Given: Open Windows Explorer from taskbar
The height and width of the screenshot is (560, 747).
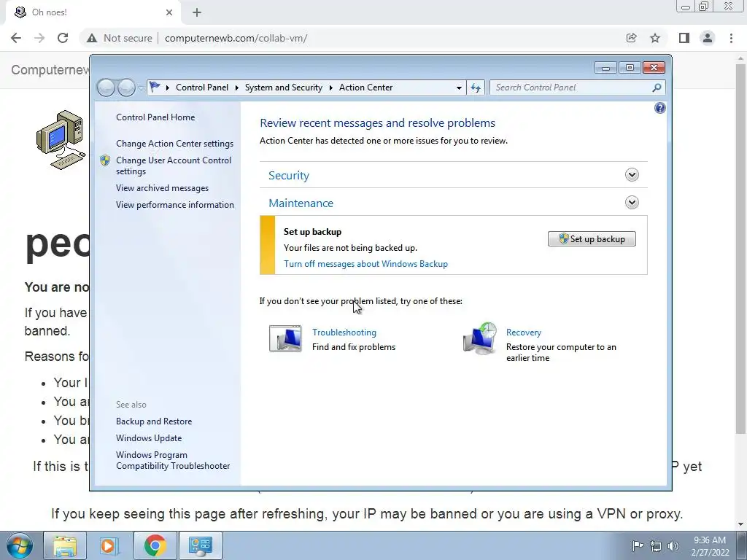Looking at the screenshot, I should 65,545.
